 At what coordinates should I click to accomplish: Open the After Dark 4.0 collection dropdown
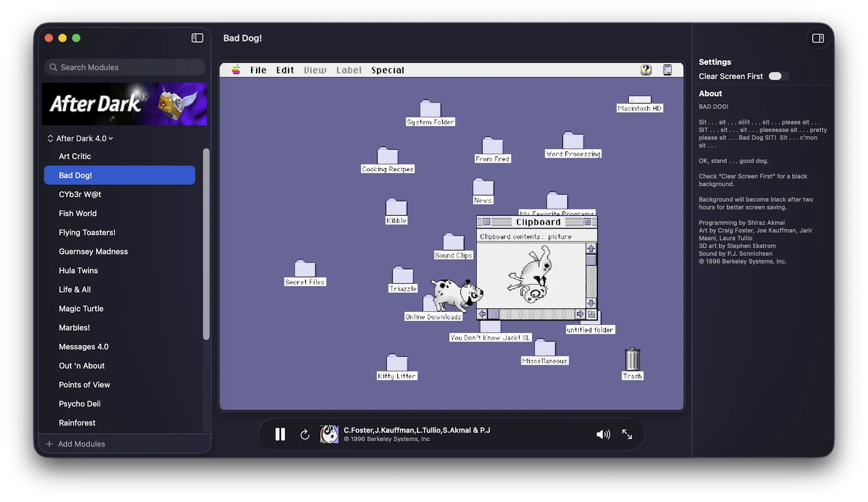click(x=80, y=138)
